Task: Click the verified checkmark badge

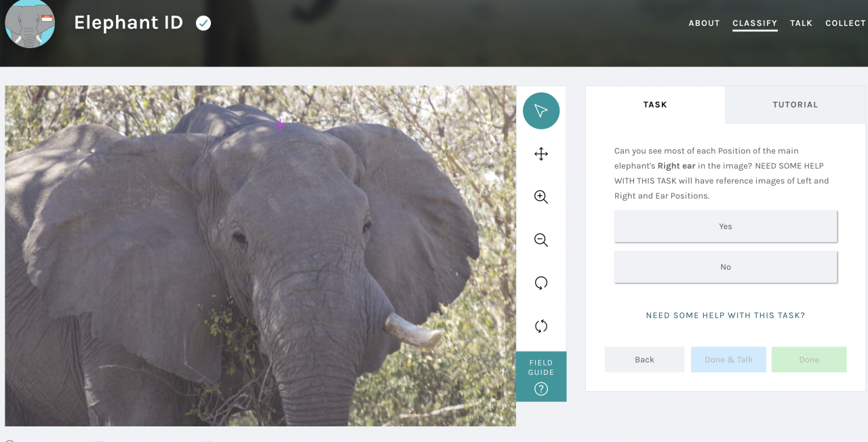Action: point(203,23)
